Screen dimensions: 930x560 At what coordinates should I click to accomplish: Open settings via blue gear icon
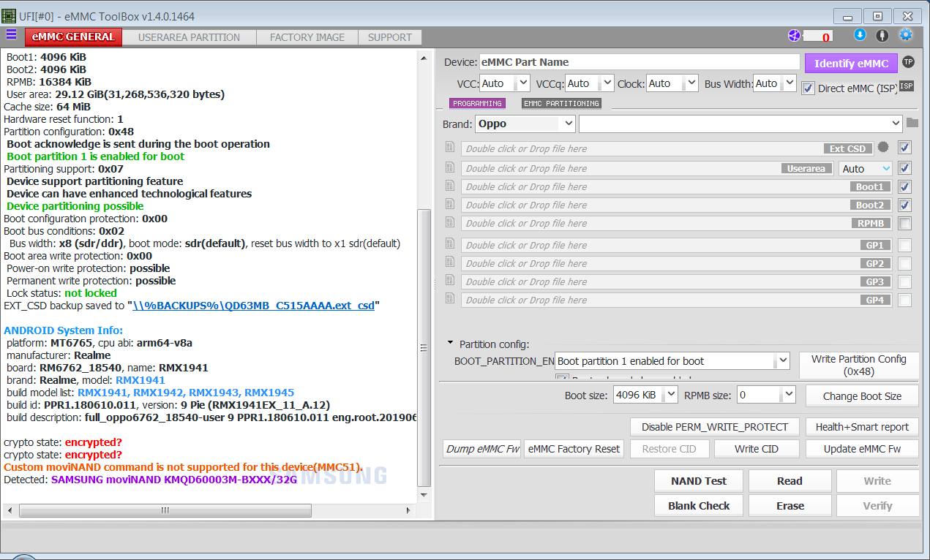pos(906,35)
